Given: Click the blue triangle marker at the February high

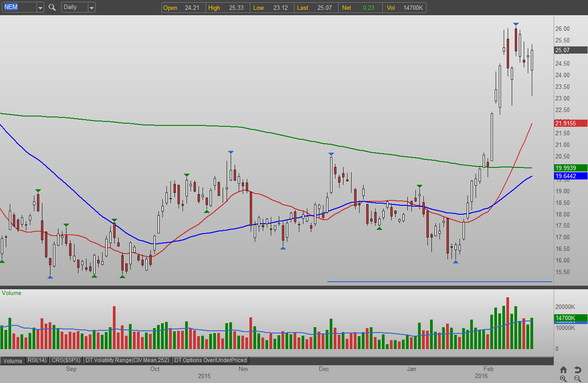Looking at the screenshot, I should 516,24.
